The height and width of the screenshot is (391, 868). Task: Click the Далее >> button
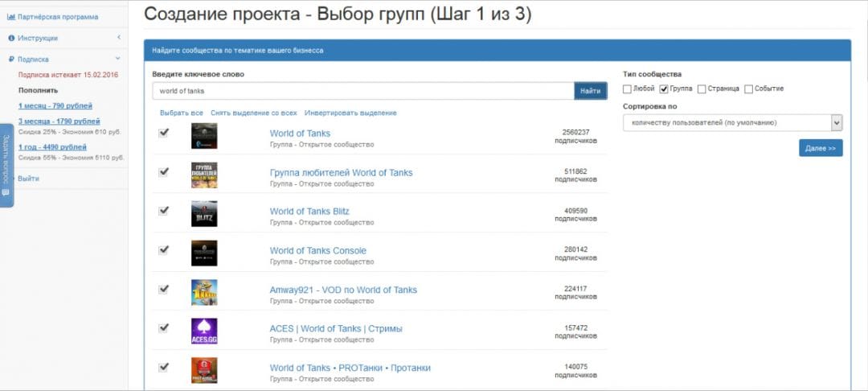(x=821, y=148)
